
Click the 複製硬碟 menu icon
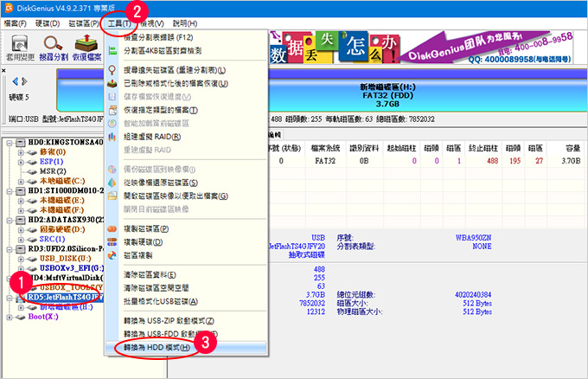coord(112,242)
